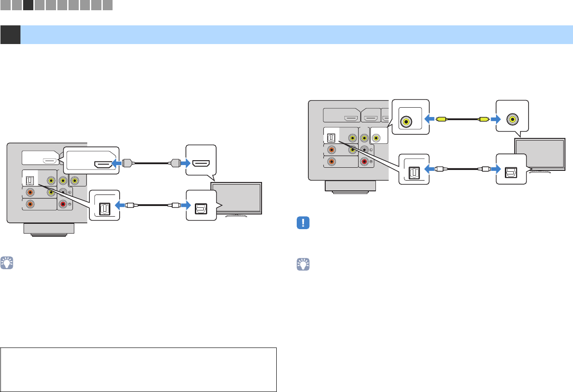Click the HDMI cable plug beside the receiver callout
573x392 pixels.
(129, 163)
